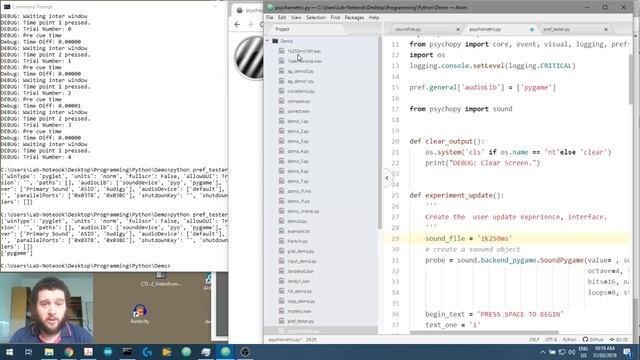Open pref_tester.py in the project tree
Screen dimensions: 640x360
tap(300, 321)
